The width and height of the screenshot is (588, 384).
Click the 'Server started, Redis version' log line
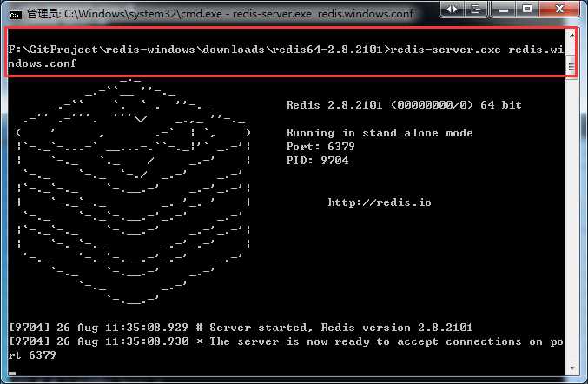point(240,328)
